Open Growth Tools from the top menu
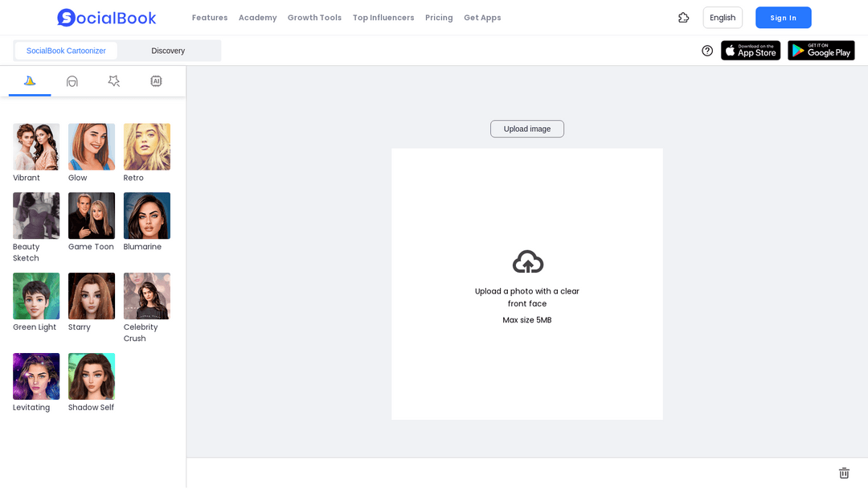 pyautogui.click(x=314, y=17)
